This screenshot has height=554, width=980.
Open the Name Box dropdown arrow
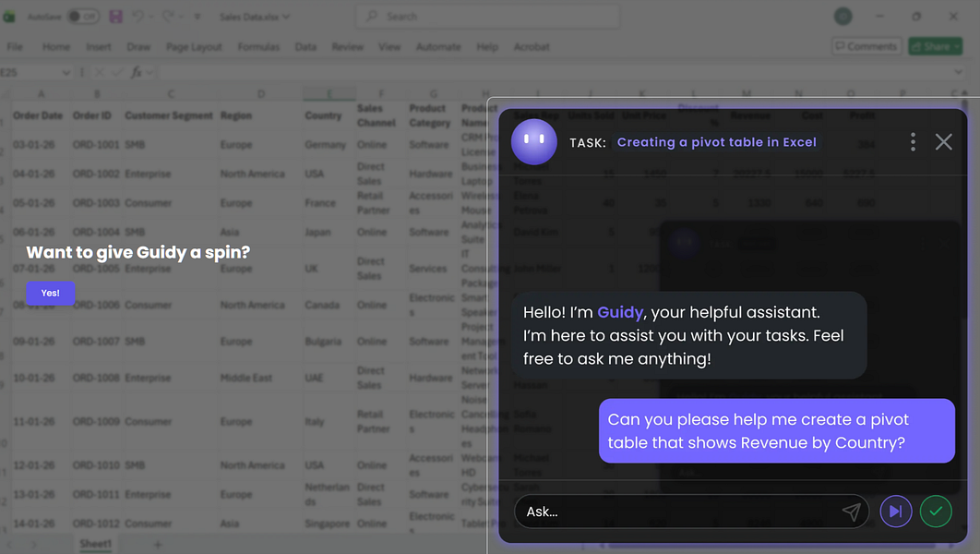pos(66,73)
